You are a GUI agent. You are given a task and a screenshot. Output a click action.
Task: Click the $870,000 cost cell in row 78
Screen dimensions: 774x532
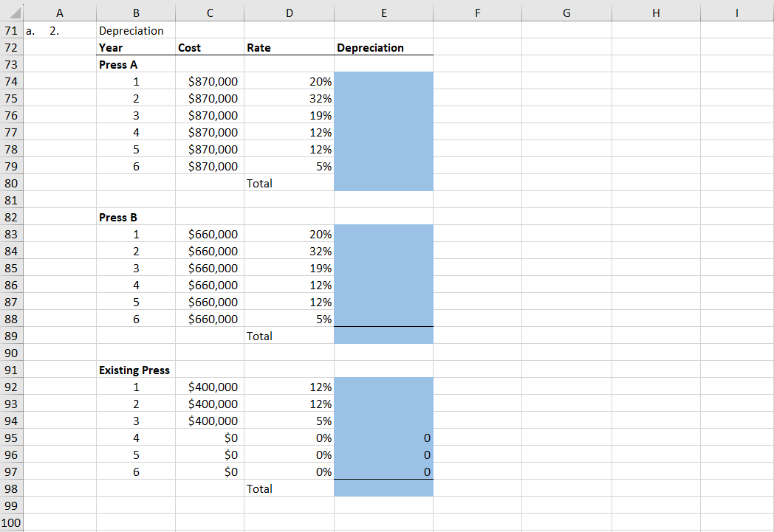[210, 149]
